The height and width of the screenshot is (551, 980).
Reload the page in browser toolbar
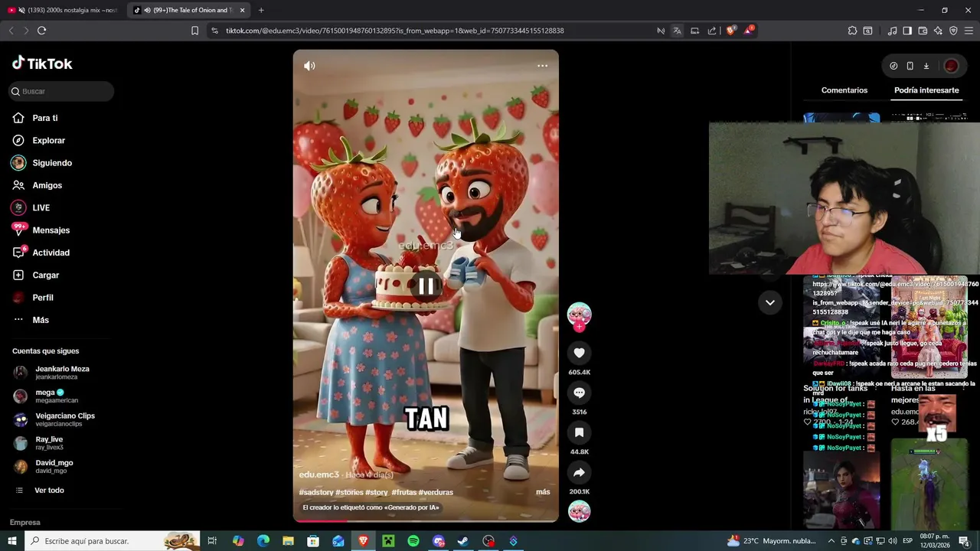(41, 31)
